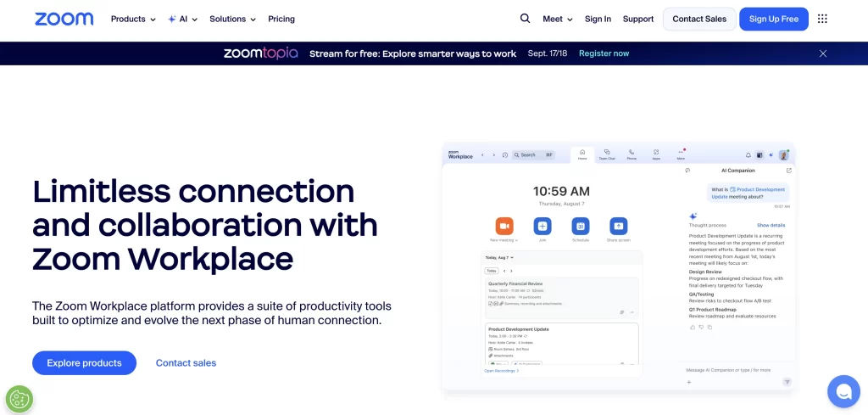868x415 pixels.
Task: Expand the Products dropdown menu
Action: [133, 19]
